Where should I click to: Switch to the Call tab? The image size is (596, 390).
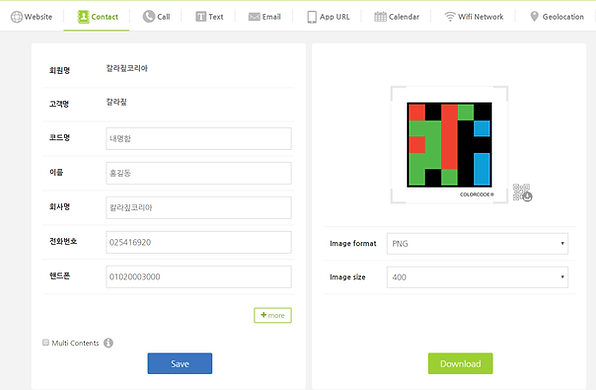coord(156,17)
